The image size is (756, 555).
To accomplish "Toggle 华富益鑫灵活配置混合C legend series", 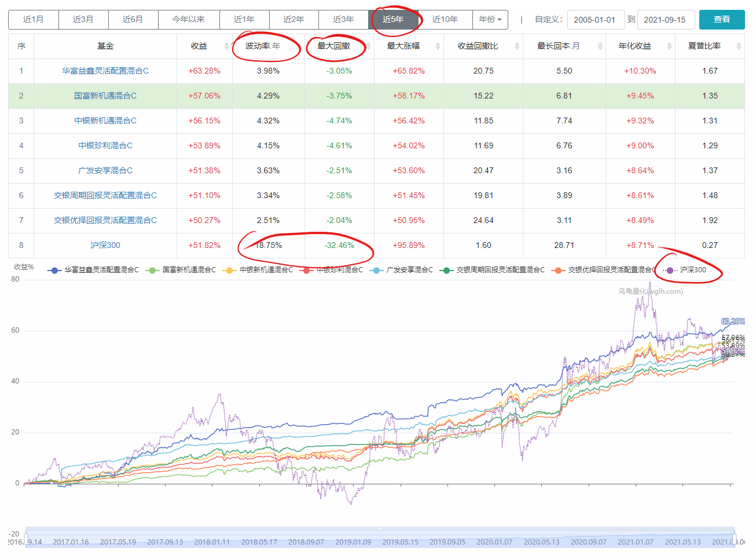I will point(93,270).
